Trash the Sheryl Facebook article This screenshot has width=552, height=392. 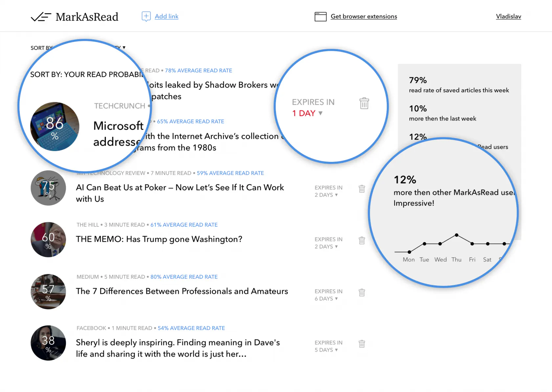(362, 344)
